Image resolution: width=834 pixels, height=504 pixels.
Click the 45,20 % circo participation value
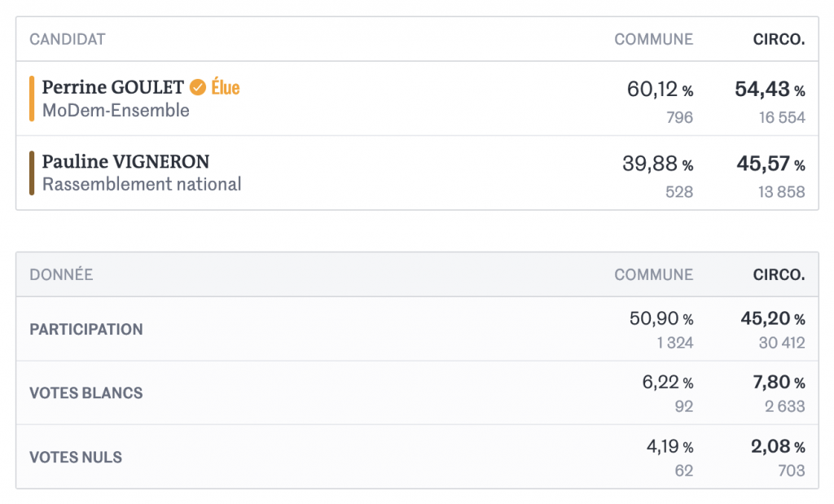click(x=773, y=319)
